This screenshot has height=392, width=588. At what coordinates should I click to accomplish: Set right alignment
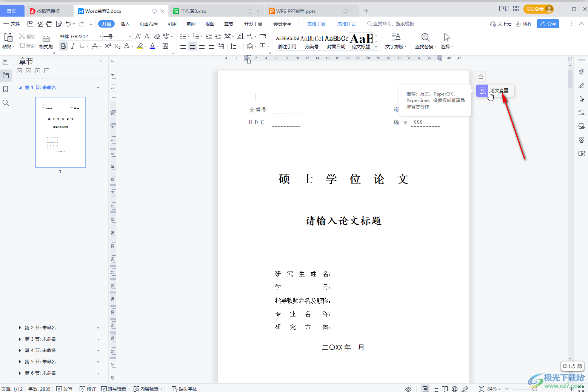202,46
